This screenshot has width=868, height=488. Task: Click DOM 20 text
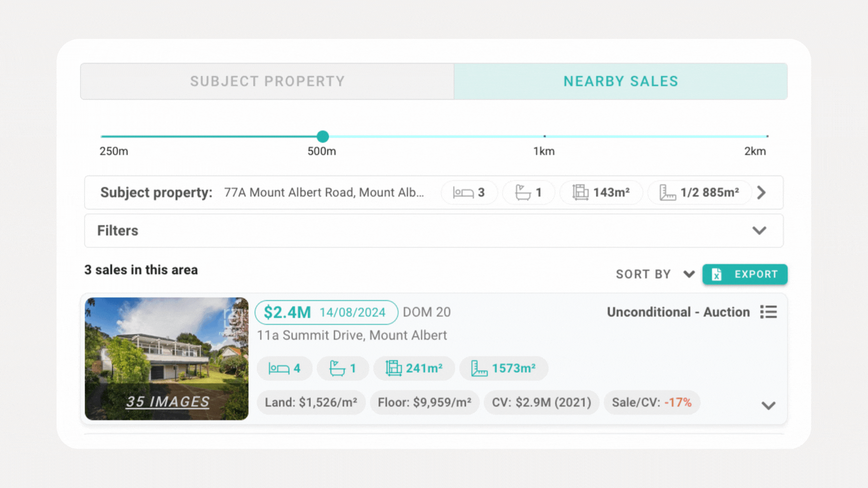click(x=426, y=312)
